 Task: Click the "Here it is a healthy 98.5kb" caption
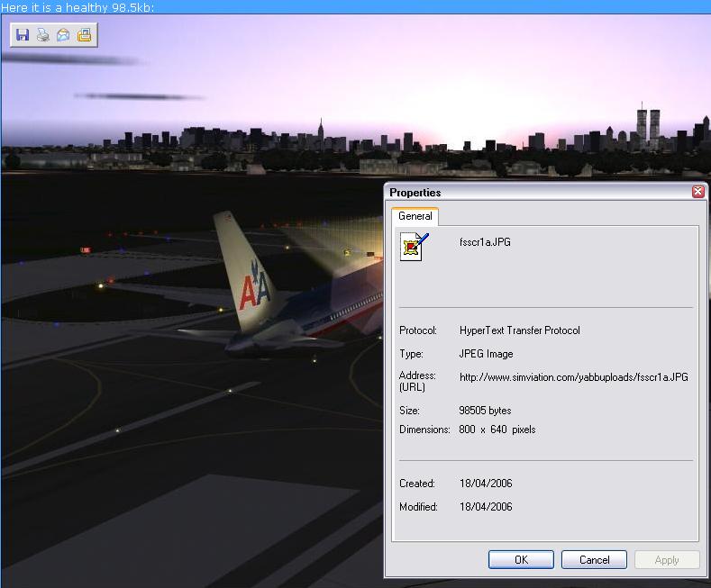coord(77,7)
